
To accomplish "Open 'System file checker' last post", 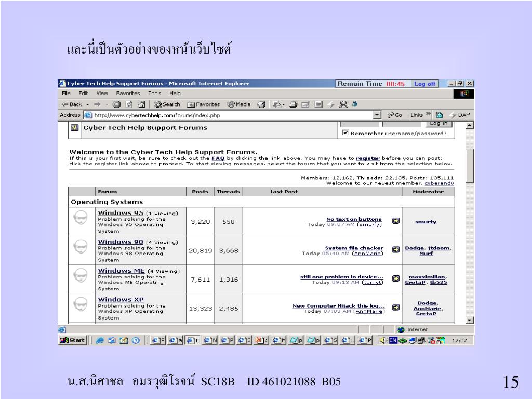I will (354, 248).
